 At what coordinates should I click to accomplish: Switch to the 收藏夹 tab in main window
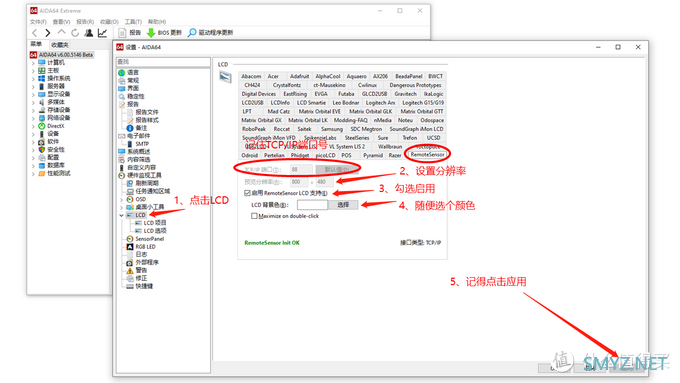59,45
